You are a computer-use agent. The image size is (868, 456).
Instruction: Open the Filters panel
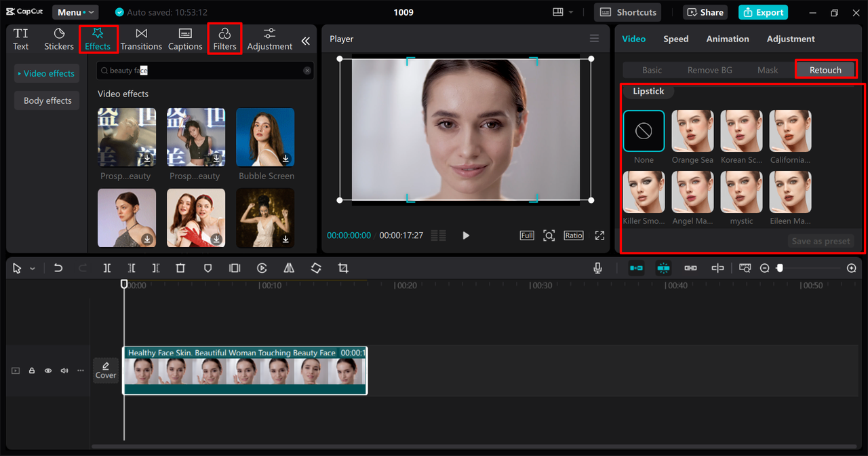tap(224, 39)
